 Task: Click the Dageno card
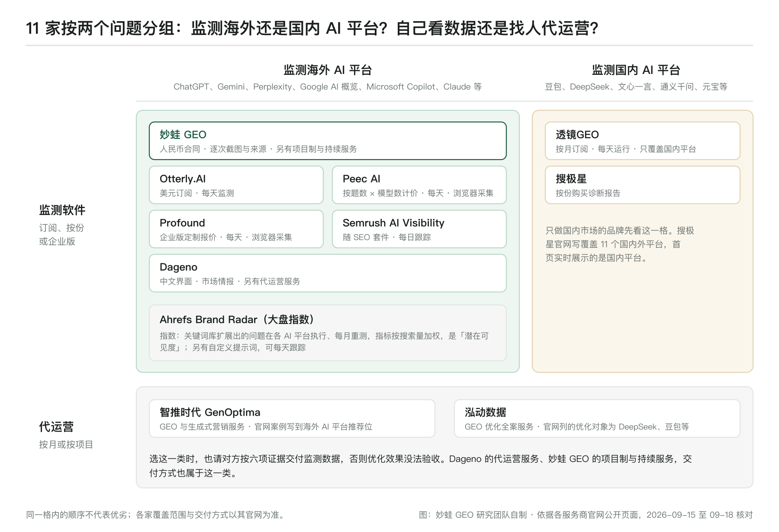(x=328, y=273)
